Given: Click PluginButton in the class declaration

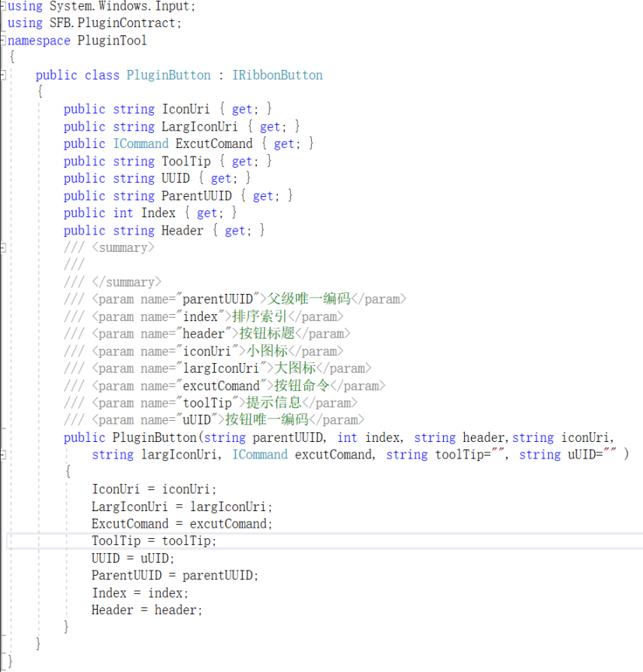Looking at the screenshot, I should point(168,75).
